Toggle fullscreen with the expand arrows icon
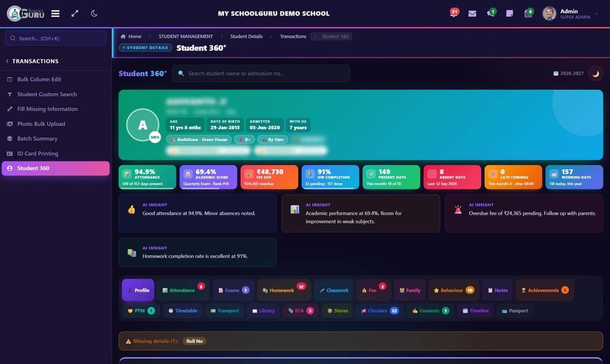The width and height of the screenshot is (610, 364). point(75,13)
